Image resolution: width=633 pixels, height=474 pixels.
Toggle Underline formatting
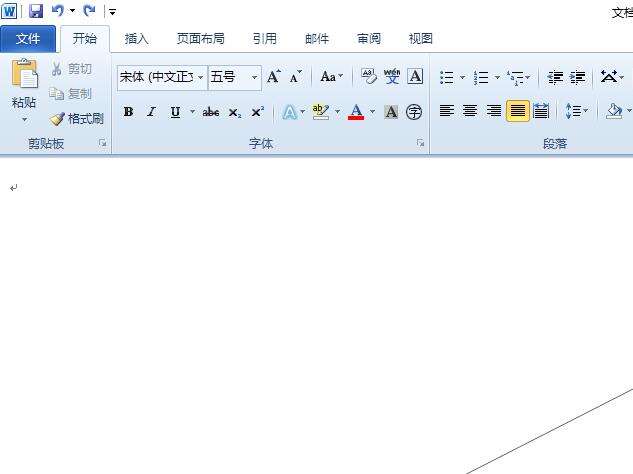tap(175, 112)
